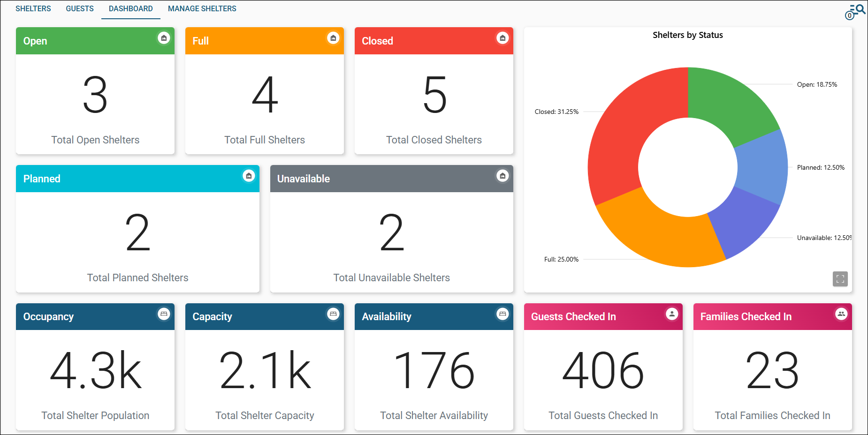Click the bed icon on the Capacity card
The height and width of the screenshot is (435, 868).
tap(333, 315)
